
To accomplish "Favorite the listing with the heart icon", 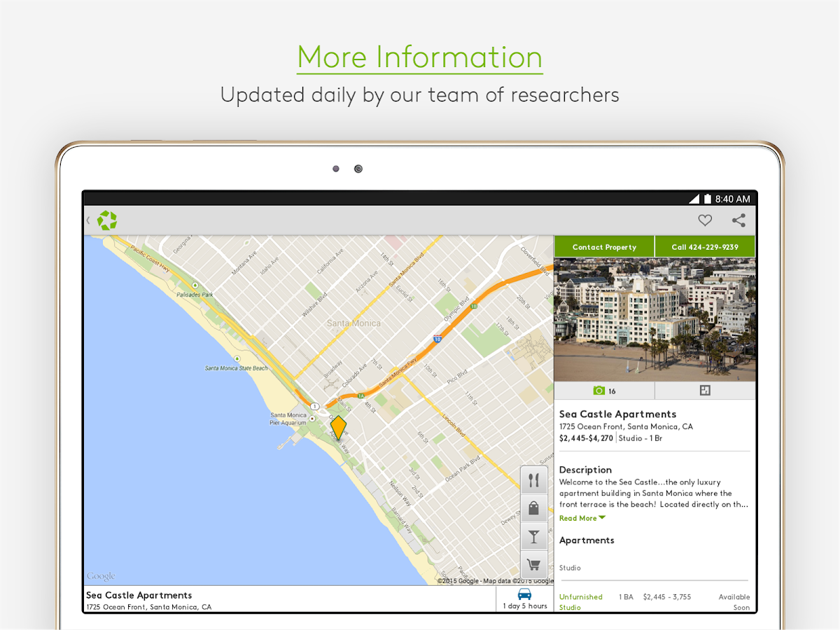I will (705, 220).
